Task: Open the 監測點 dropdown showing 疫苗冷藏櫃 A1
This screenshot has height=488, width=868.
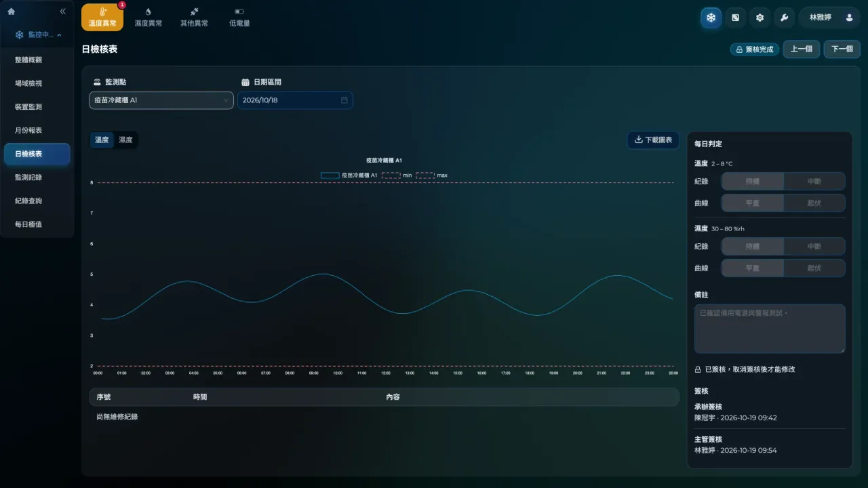Action: click(161, 100)
